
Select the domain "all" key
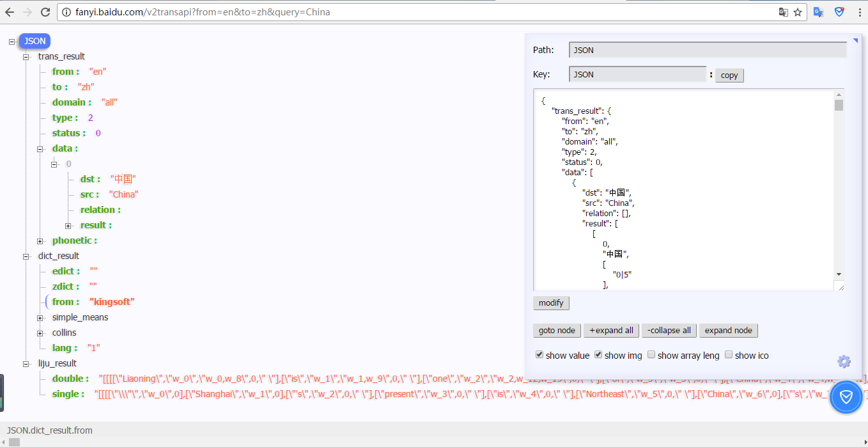[72, 102]
